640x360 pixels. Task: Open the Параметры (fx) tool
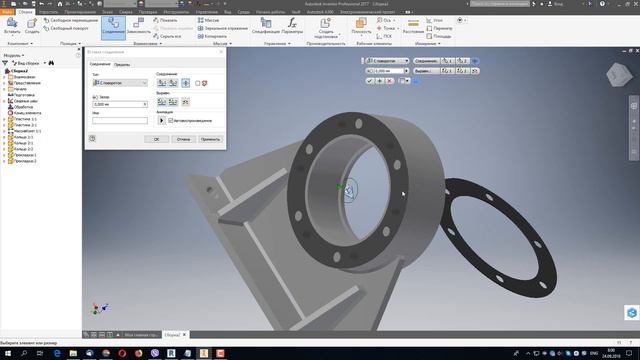[292, 25]
